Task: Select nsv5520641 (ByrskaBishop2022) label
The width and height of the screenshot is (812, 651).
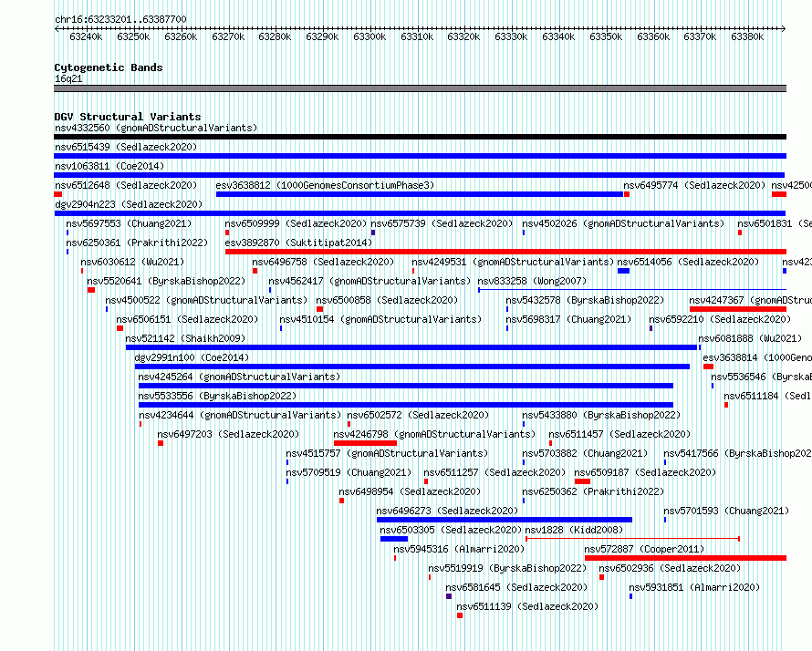Action: pyautogui.click(x=166, y=281)
